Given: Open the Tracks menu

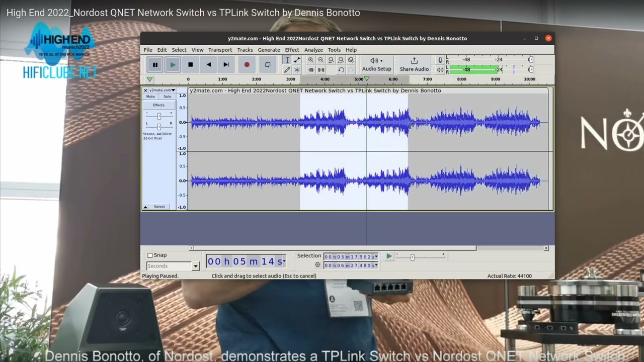Looking at the screenshot, I should coord(245,50).
